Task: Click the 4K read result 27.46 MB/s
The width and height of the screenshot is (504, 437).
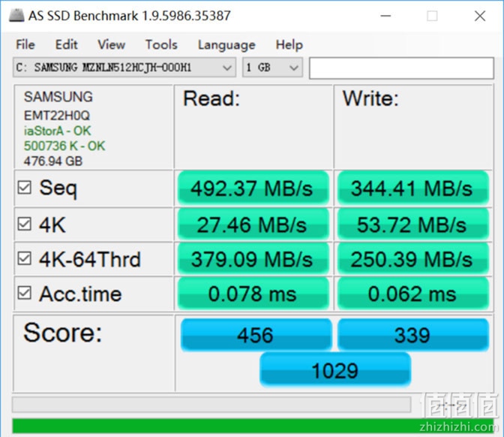Action: [x=253, y=225]
